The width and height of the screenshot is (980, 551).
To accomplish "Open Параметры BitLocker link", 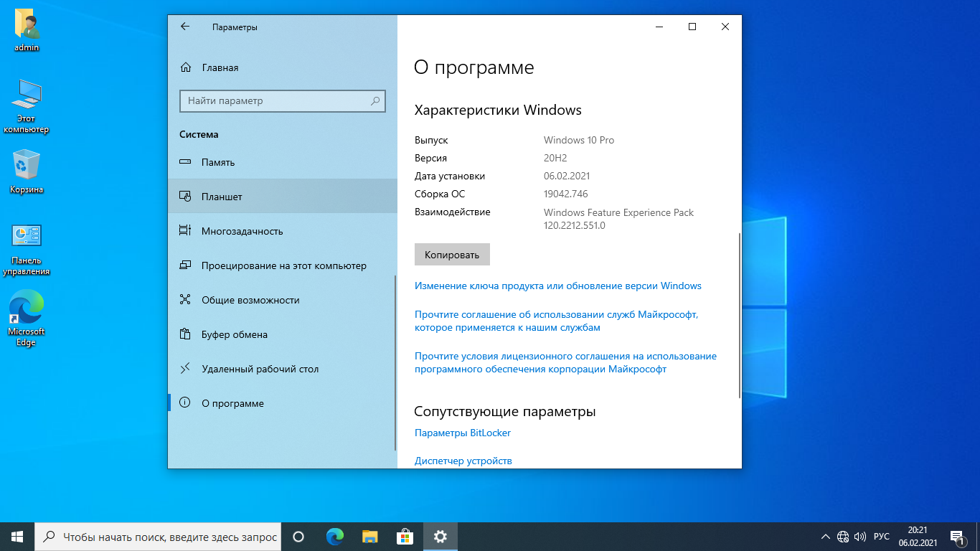I will tap(463, 433).
